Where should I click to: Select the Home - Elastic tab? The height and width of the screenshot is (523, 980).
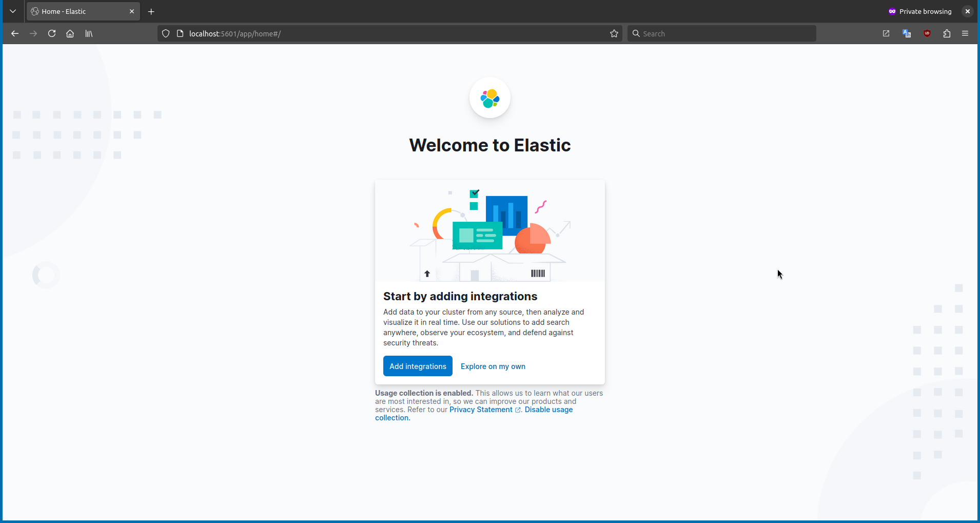(x=83, y=11)
